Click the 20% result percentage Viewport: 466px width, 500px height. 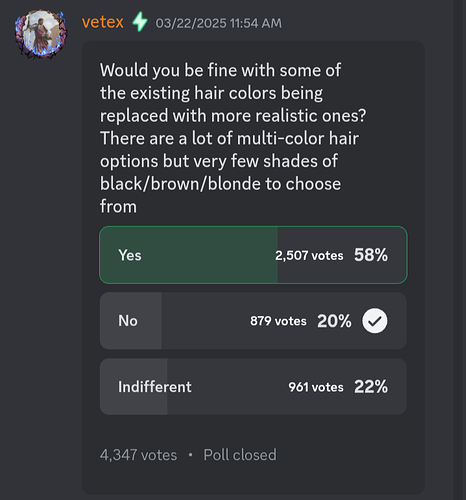(x=334, y=321)
